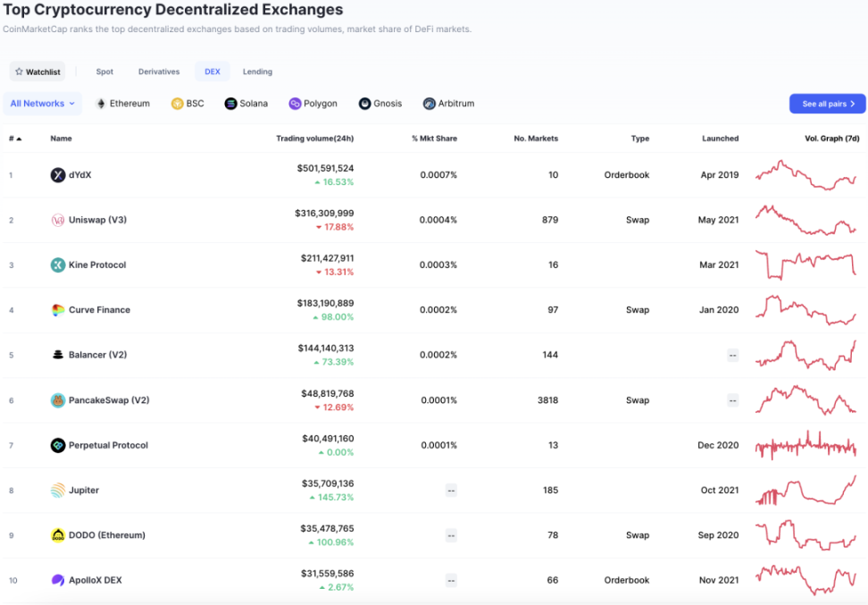Screen dimensions: 868x605
Task: Click the DODO (Ethereum) 7-day volume graph
Action: (x=806, y=535)
